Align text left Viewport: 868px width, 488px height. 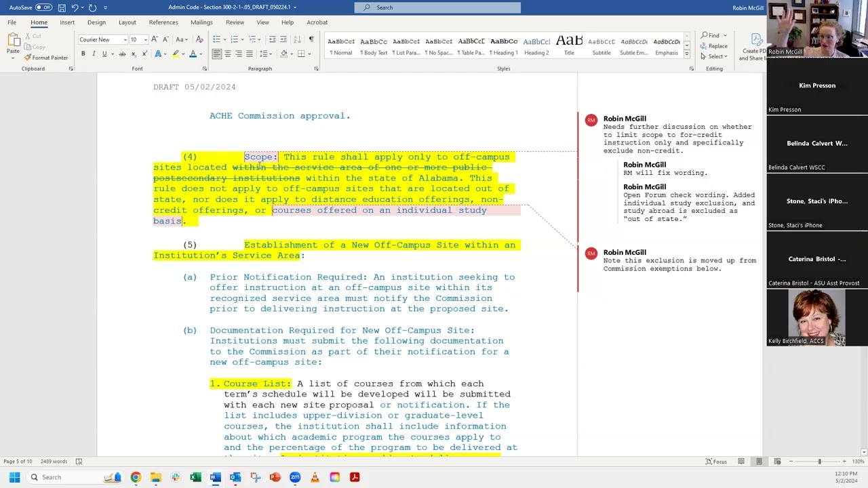[x=217, y=54]
